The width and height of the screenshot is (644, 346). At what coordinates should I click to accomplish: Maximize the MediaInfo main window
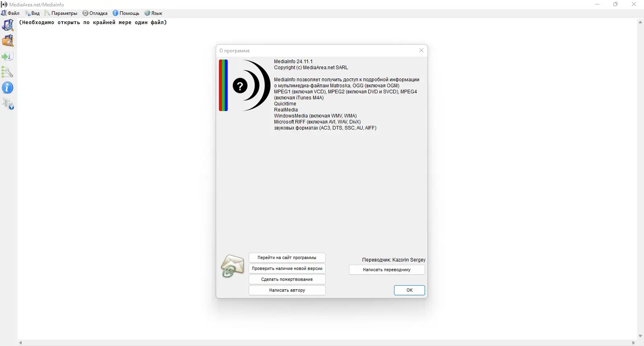615,4
